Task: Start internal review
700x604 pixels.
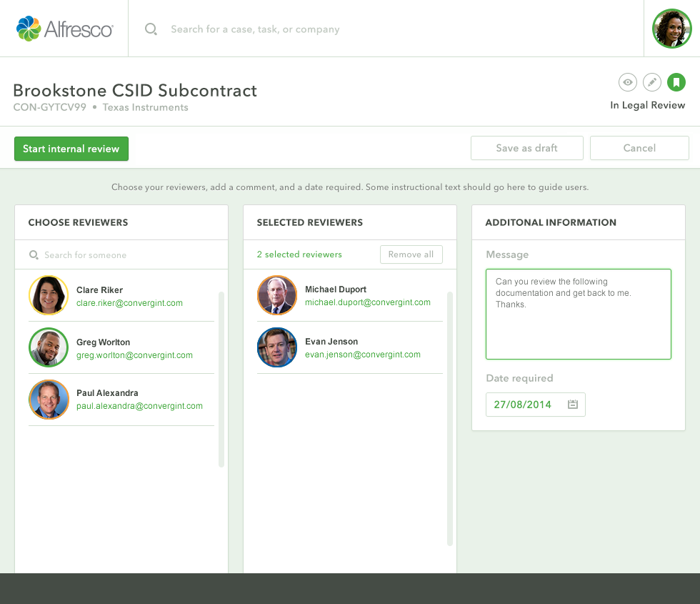Action: (x=71, y=149)
